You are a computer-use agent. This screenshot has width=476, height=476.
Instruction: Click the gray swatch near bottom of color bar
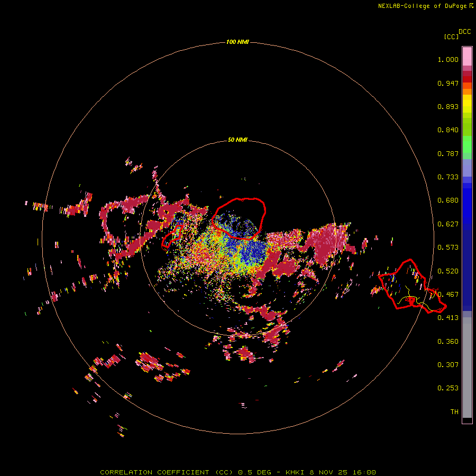pyautogui.click(x=467, y=368)
